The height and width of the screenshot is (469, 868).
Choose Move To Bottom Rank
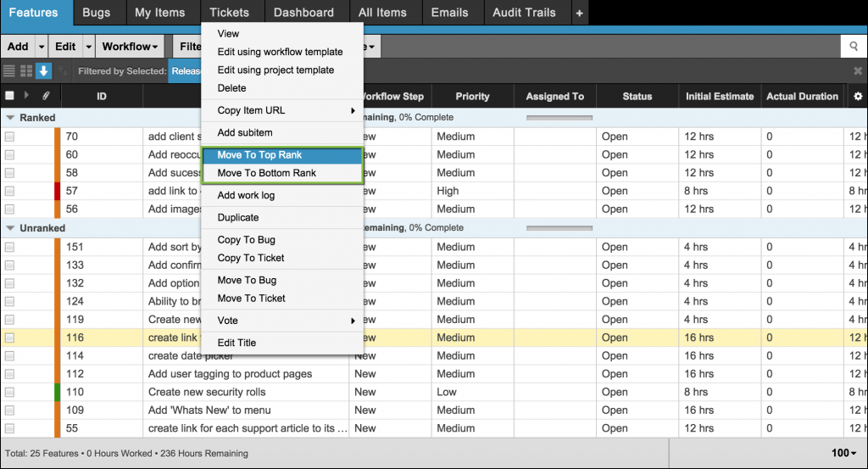[x=281, y=173]
